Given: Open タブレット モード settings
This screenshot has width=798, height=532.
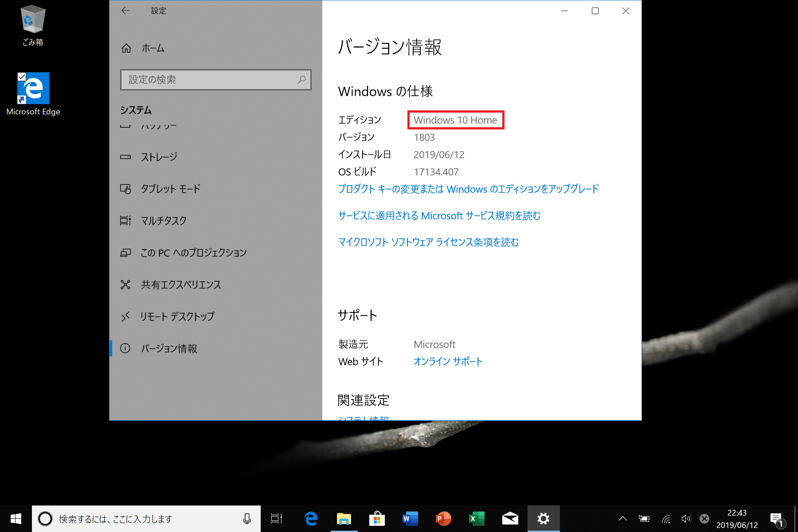Looking at the screenshot, I should pos(170,189).
